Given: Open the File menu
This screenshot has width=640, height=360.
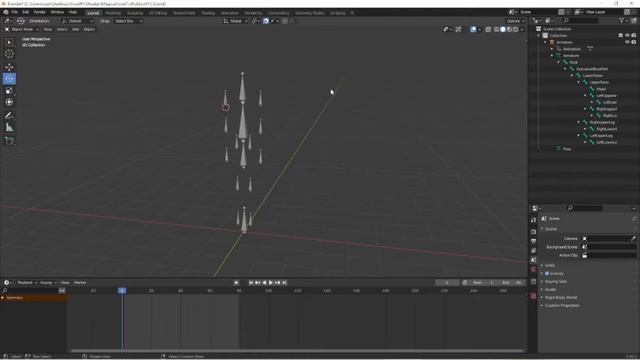Looking at the screenshot, I should tap(15, 12).
